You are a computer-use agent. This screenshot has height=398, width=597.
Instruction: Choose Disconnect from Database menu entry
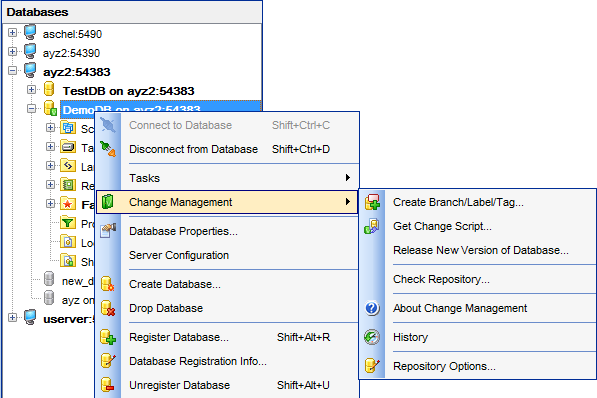pos(227,149)
